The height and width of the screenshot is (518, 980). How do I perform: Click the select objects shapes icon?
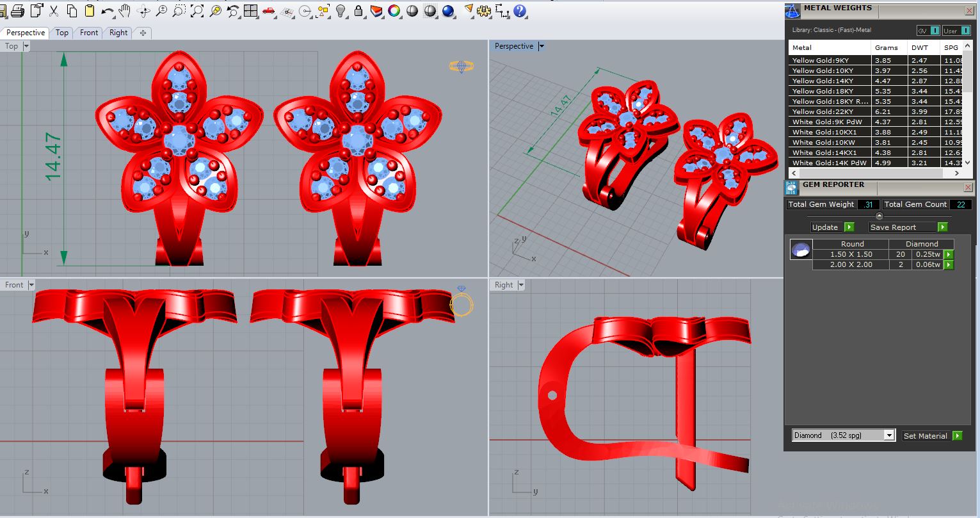click(323, 11)
